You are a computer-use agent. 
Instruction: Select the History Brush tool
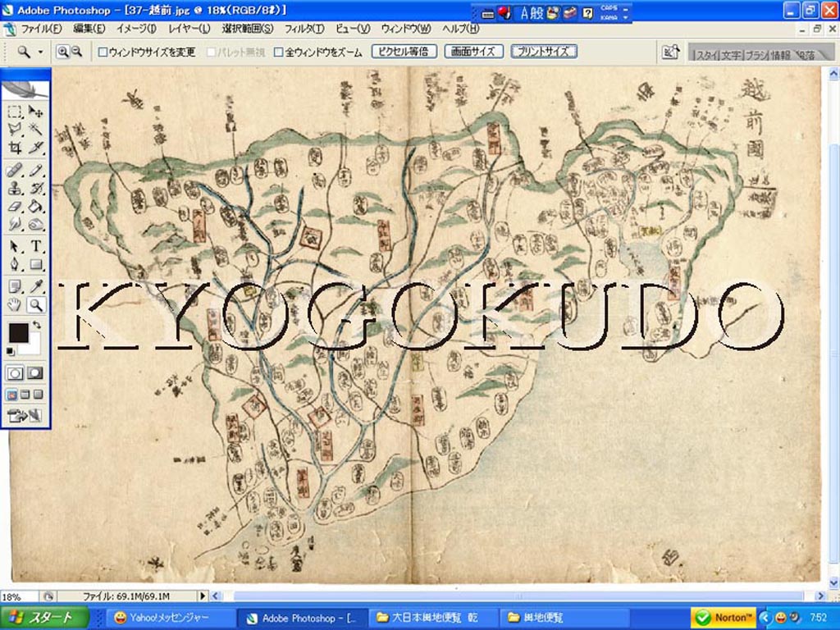click(35, 188)
